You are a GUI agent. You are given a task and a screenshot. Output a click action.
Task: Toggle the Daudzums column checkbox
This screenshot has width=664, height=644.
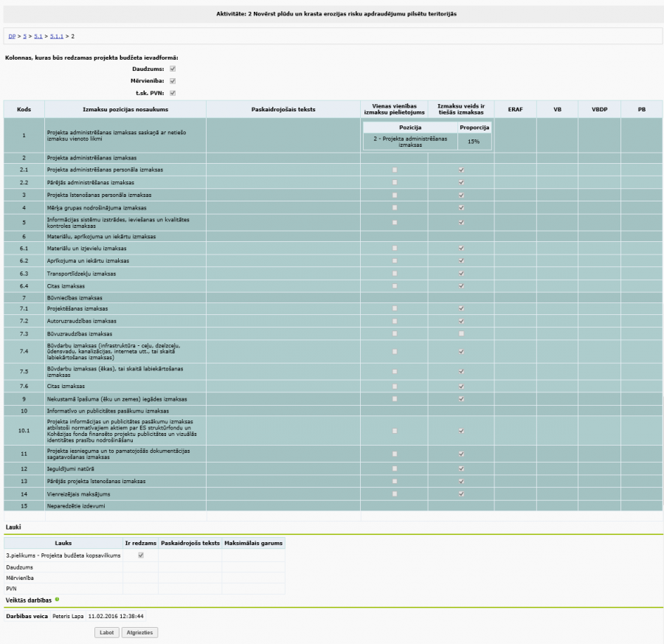point(173,69)
